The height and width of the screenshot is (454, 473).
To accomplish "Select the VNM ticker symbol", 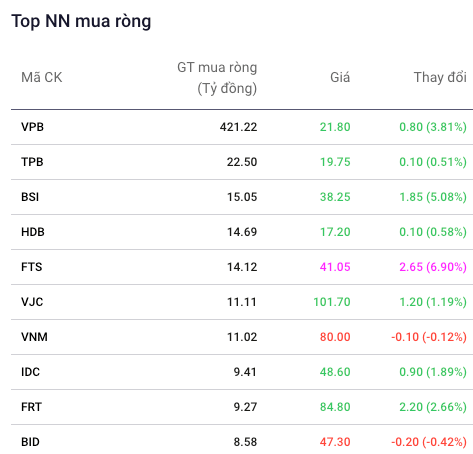I will coord(34,337).
